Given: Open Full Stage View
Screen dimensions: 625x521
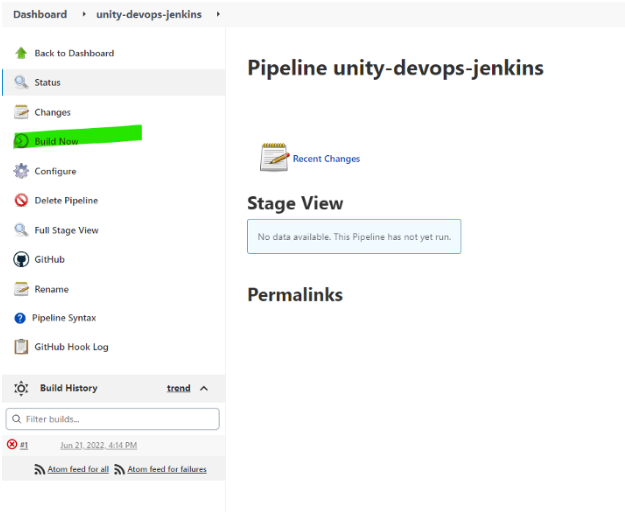Looking at the screenshot, I should click(x=66, y=230).
